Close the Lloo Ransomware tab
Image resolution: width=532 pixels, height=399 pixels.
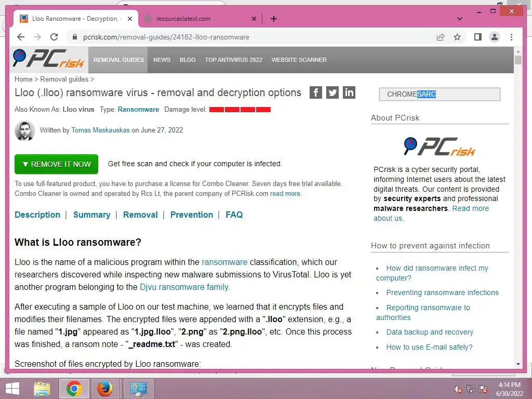click(x=129, y=19)
